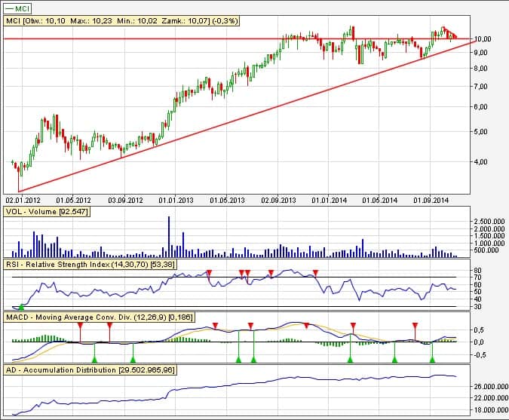Screen dimensions: 509x420
Task: Click the last green buy arrow on MACD
Action: tap(432, 360)
